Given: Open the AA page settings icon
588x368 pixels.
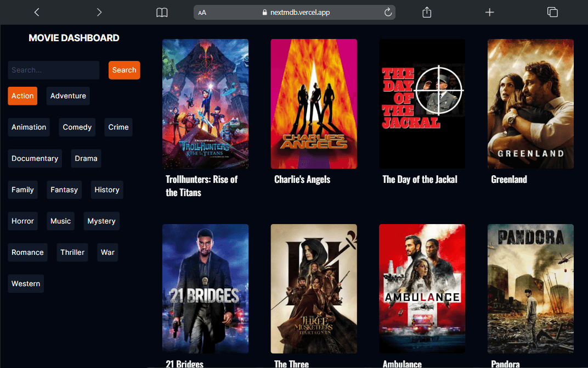Looking at the screenshot, I should coord(202,12).
